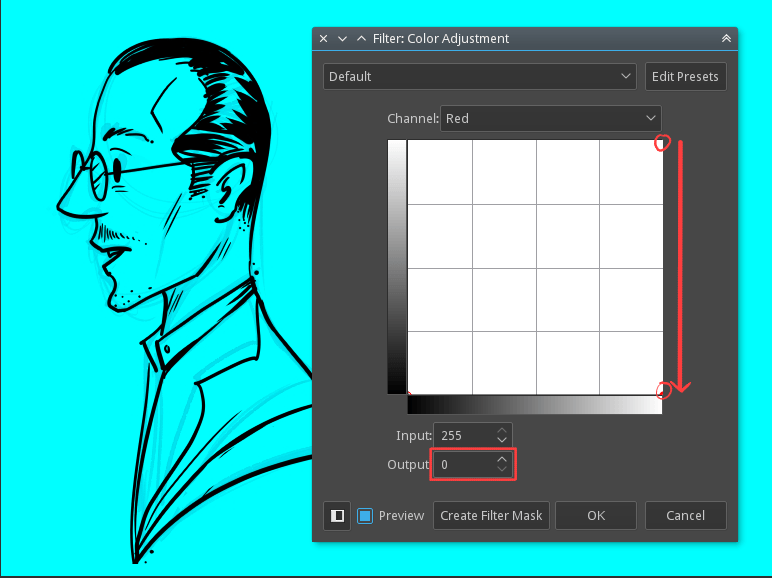
Task: Click the curve point at bottom-right corner
Action: [663, 394]
